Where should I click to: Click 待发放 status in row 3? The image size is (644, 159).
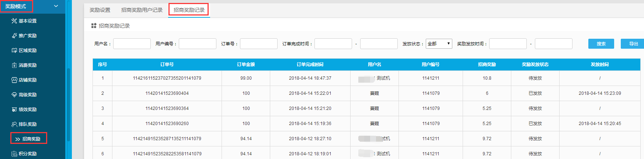coord(535,108)
